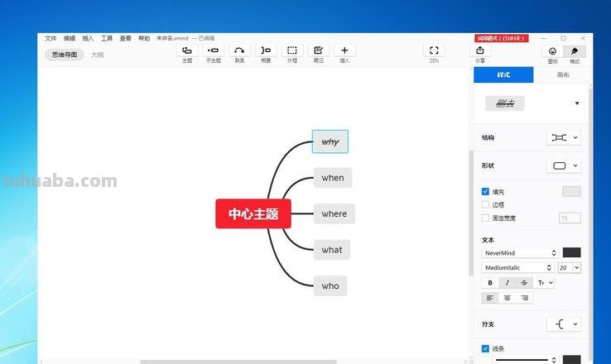Click the canvas vertical scrollbar
Viewport: 611px width, 364px height.
(471, 213)
